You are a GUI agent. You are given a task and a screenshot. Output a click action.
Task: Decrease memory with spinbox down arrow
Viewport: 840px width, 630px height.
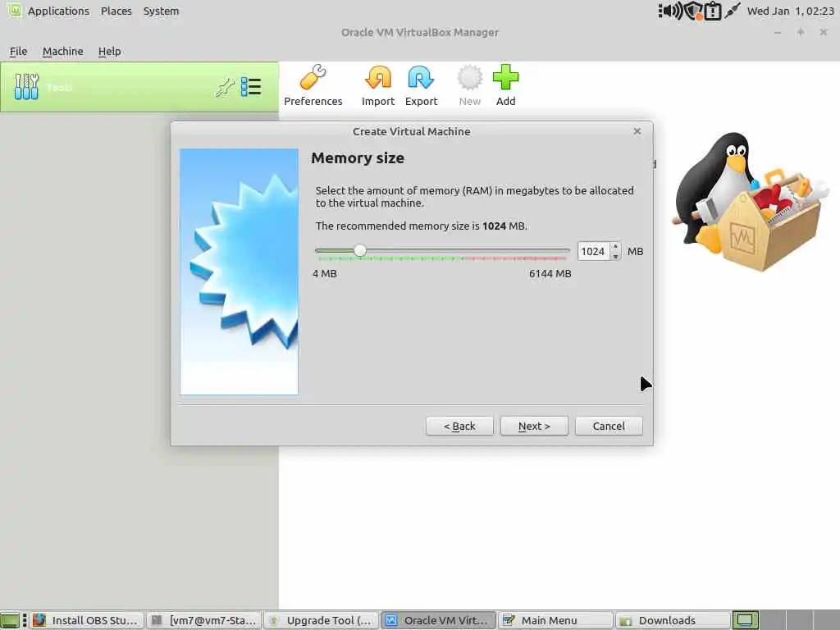[615, 256]
